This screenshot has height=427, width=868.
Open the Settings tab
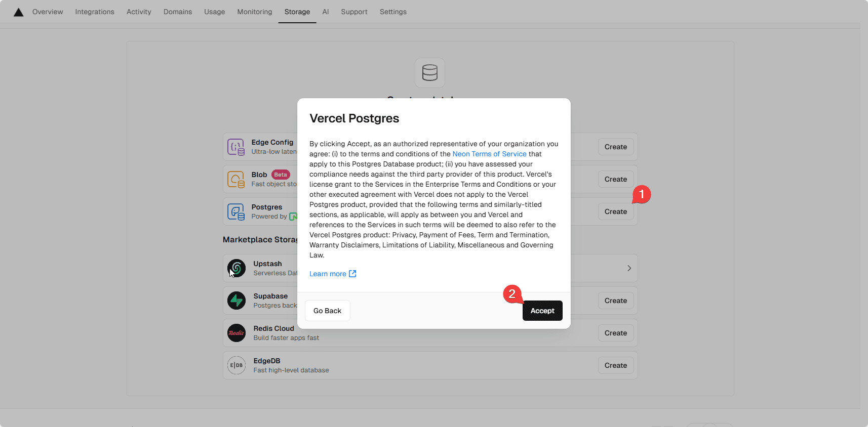pyautogui.click(x=393, y=12)
